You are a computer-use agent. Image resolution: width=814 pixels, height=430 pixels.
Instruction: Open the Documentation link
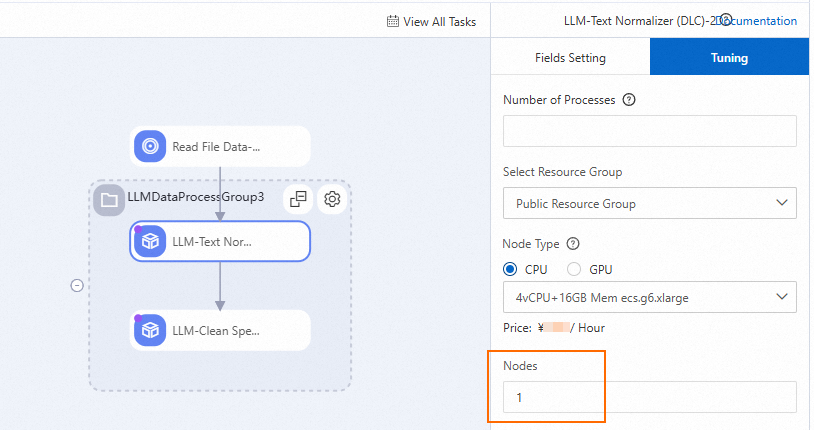tap(764, 20)
